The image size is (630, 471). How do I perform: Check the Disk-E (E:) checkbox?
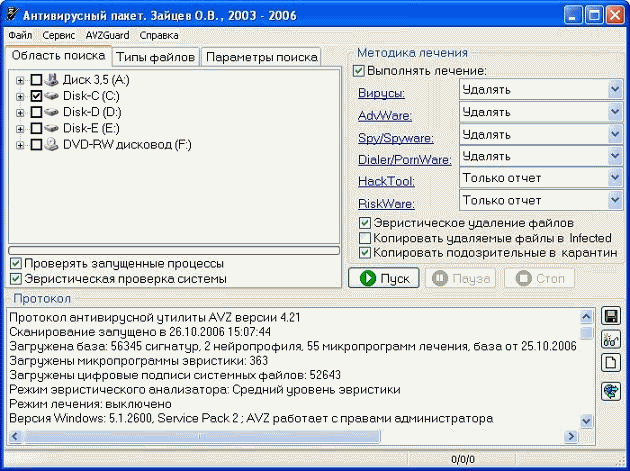[x=36, y=128]
